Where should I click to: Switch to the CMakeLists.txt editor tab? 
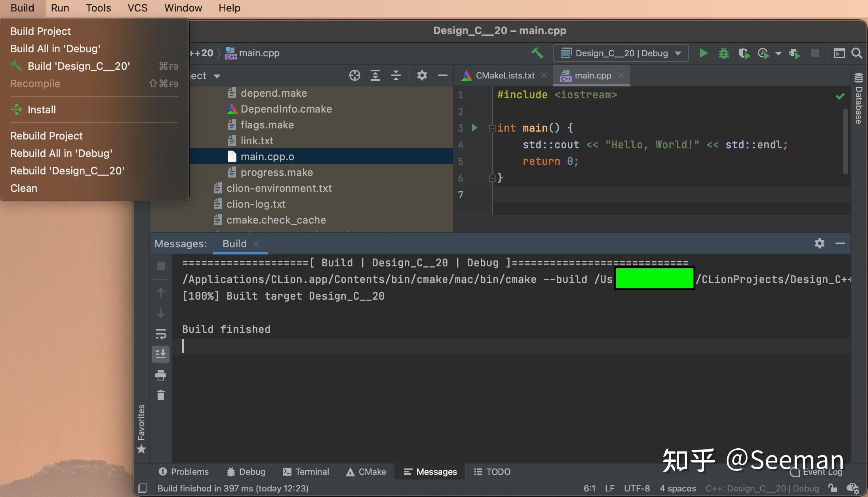pyautogui.click(x=505, y=75)
